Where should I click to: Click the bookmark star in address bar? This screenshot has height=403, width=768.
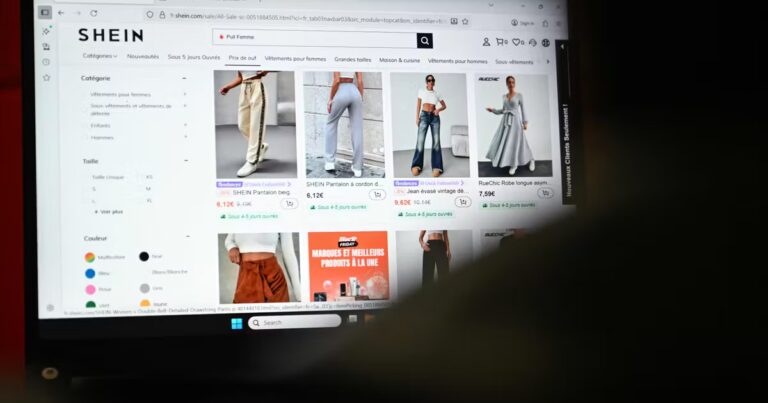(x=465, y=22)
